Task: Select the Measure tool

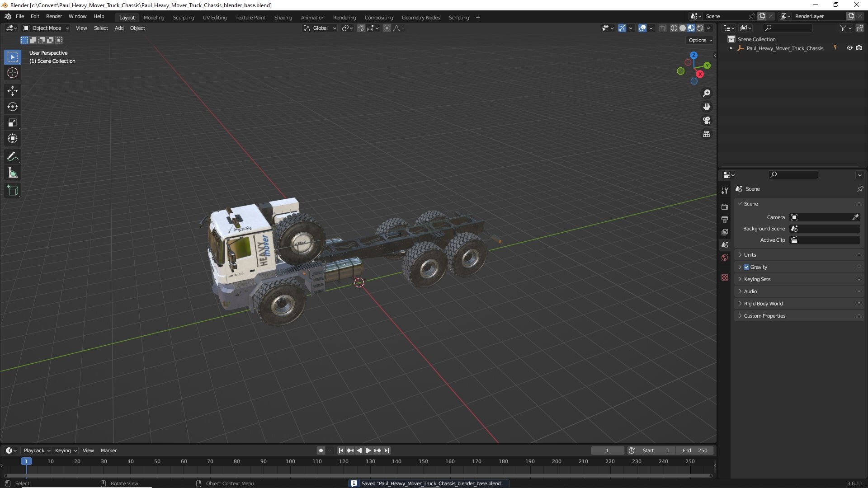Action: click(x=13, y=173)
